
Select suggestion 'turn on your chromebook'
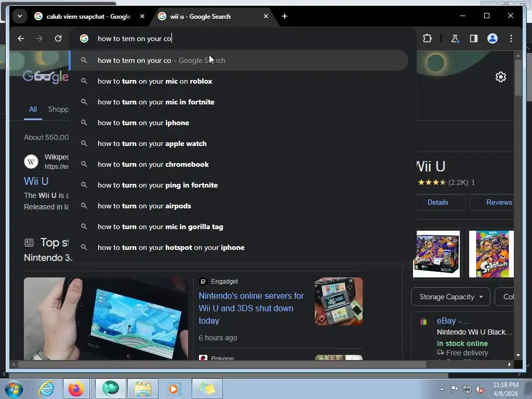238,164
